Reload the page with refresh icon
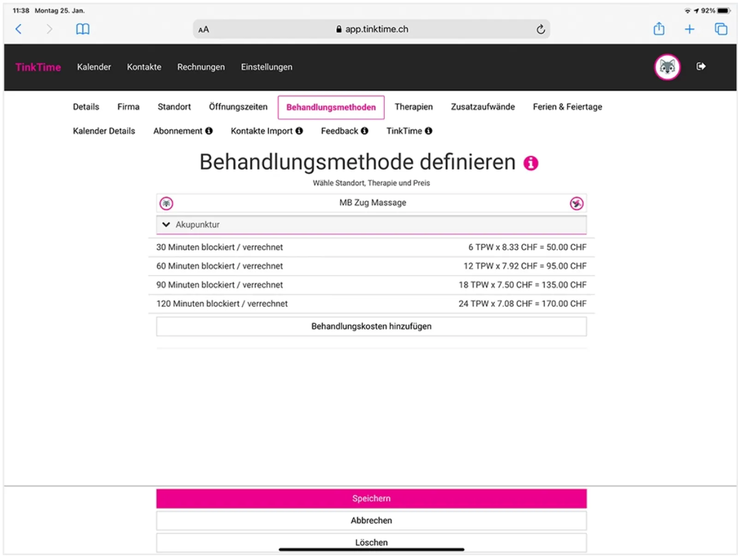This screenshot has height=560, width=738. tap(541, 29)
